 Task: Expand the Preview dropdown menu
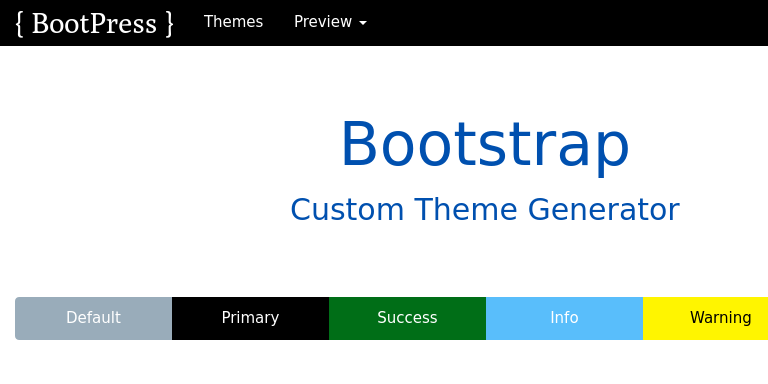[330, 22]
